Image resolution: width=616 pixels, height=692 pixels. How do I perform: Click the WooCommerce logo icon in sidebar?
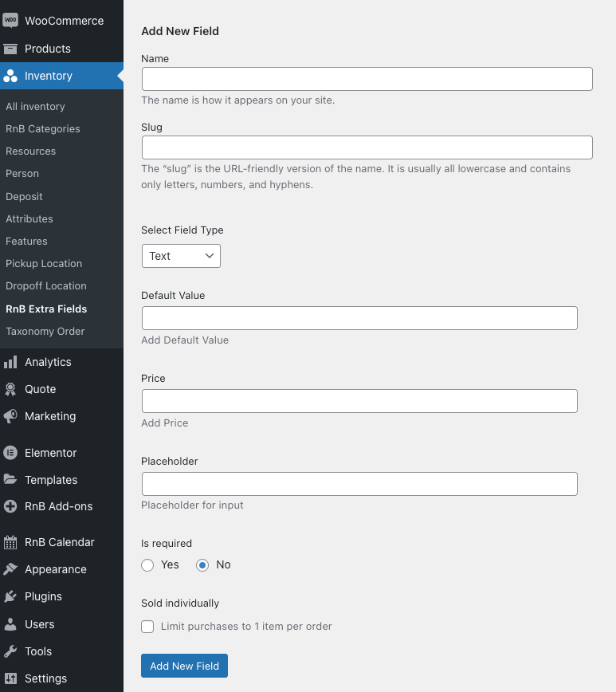pyautogui.click(x=10, y=21)
